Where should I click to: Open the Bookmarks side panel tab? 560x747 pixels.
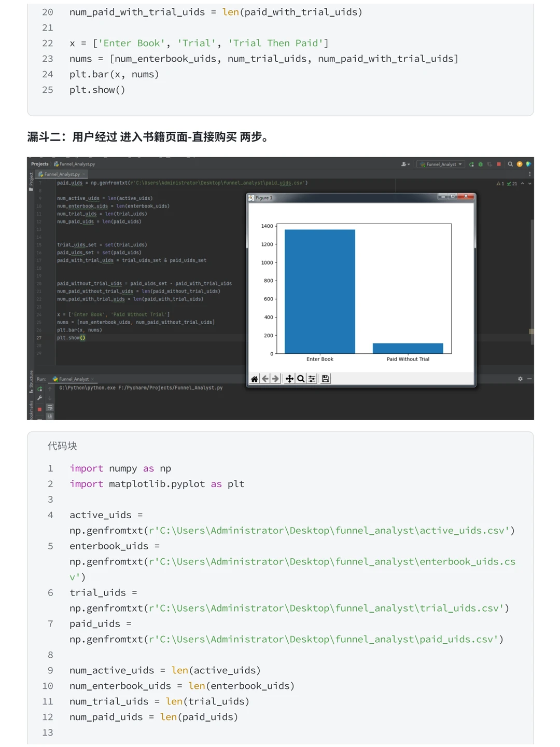31,410
